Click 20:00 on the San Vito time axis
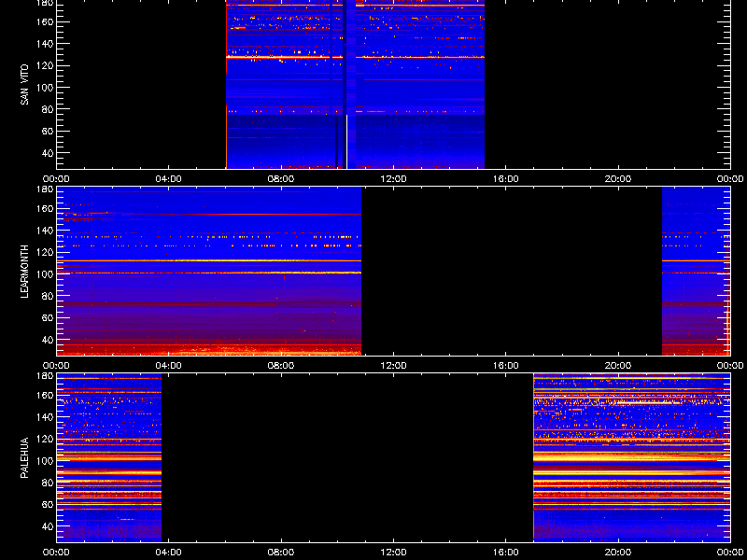The width and height of the screenshot is (747, 560). click(x=618, y=179)
